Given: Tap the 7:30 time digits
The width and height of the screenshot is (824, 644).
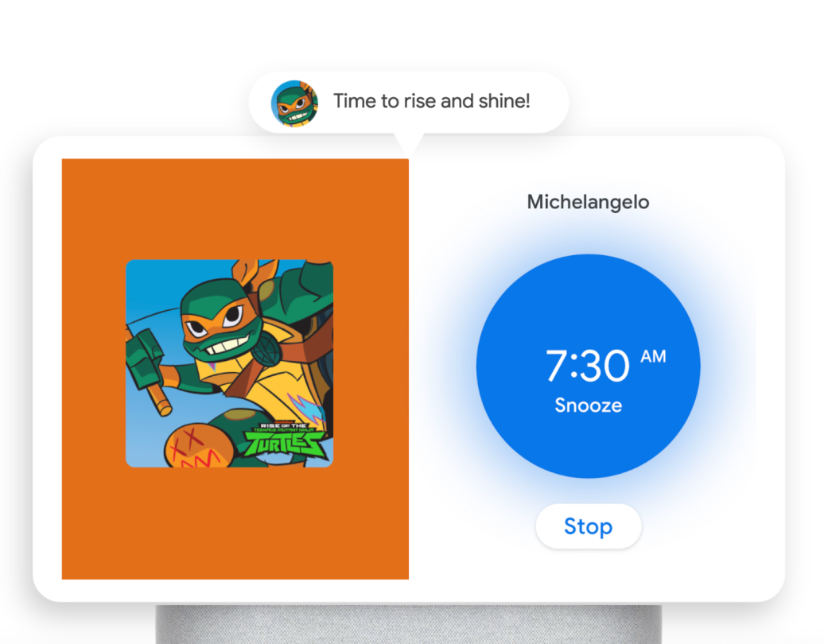Looking at the screenshot, I should 587,365.
